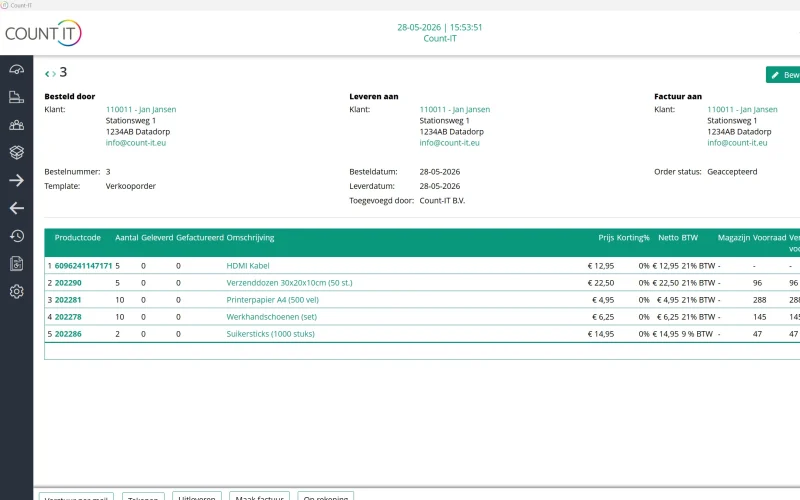Viewport: 800px width, 500px height.
Task: Open product code 6096241147171
Action: point(83,266)
